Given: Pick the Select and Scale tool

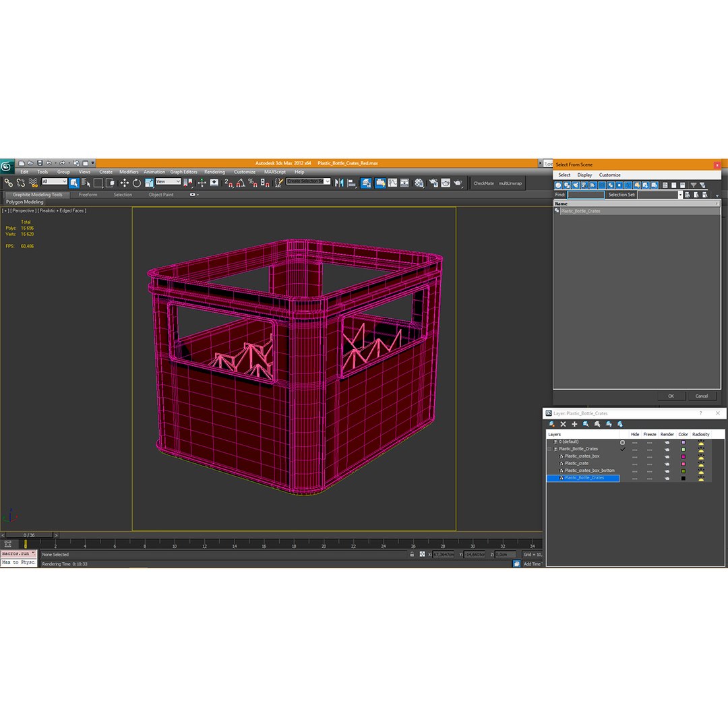Looking at the screenshot, I should pyautogui.click(x=149, y=183).
